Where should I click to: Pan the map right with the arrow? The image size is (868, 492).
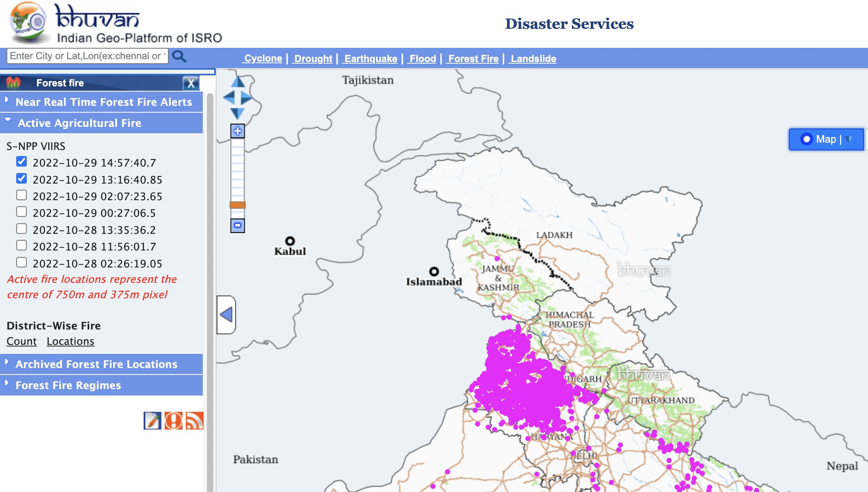[x=246, y=98]
